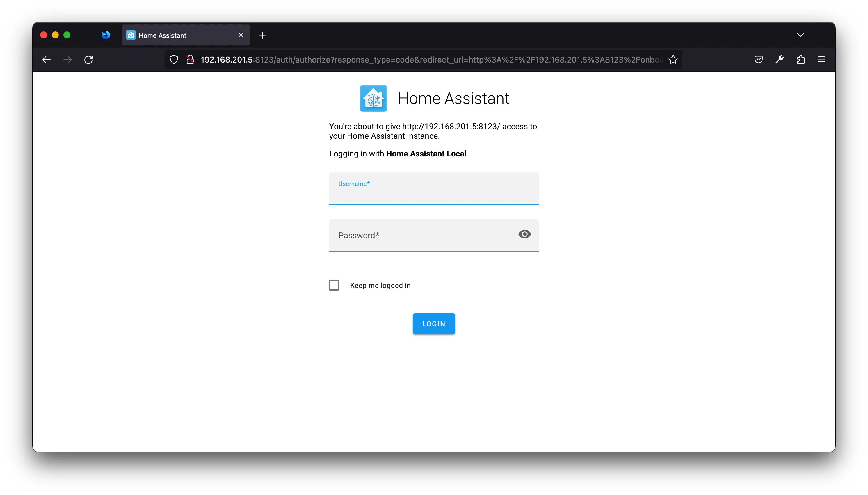Click the Home Assistant logo icon
Viewport: 868px width, 495px height.
pyautogui.click(x=373, y=98)
